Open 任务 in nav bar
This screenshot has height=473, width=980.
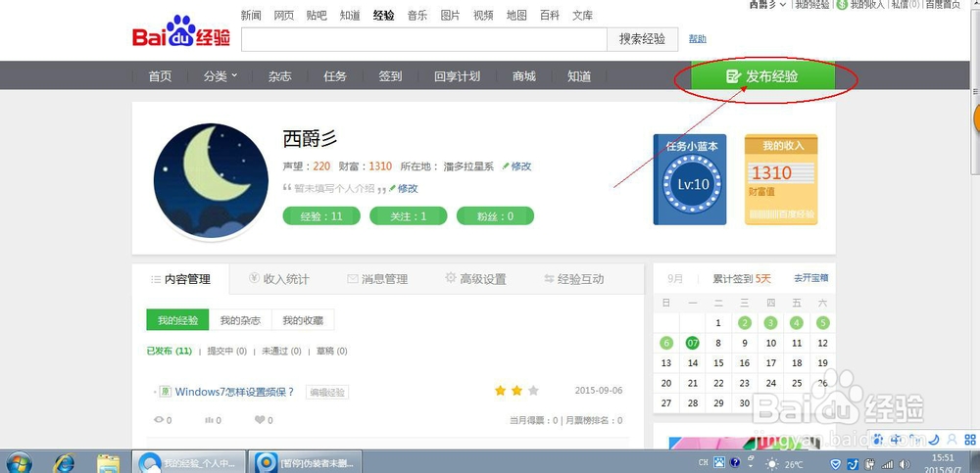[x=335, y=76]
